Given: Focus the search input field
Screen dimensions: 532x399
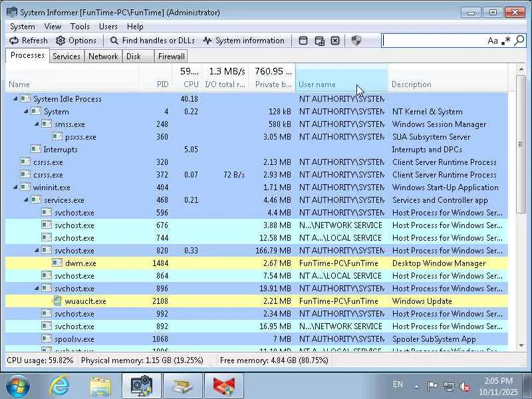Looking at the screenshot, I should pyautogui.click(x=434, y=41).
